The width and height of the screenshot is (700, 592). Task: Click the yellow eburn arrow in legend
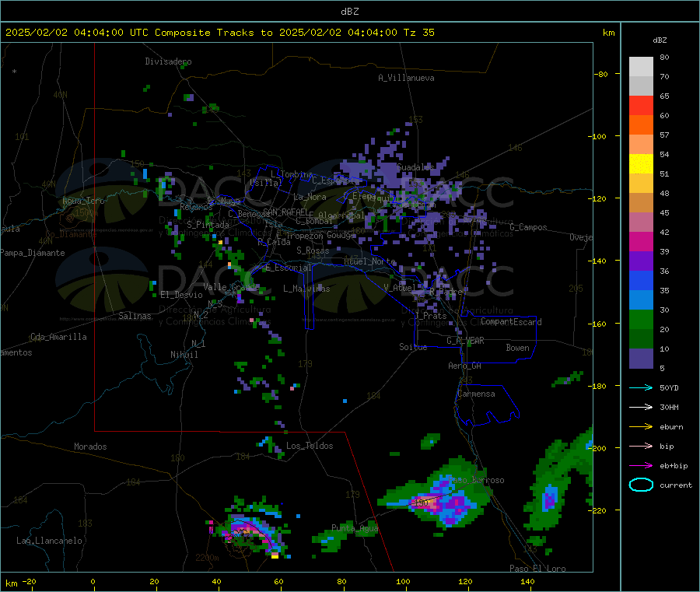[x=641, y=426]
